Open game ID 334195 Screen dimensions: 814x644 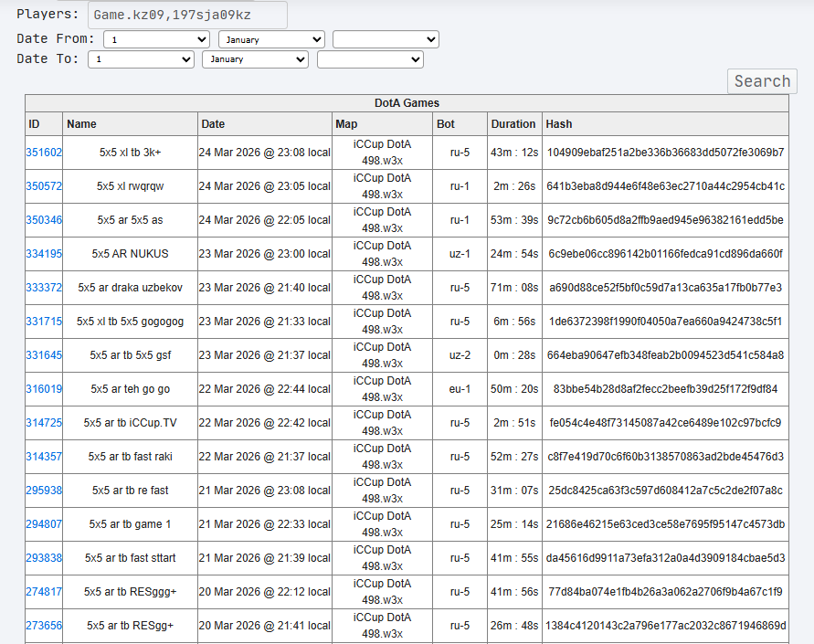44,254
